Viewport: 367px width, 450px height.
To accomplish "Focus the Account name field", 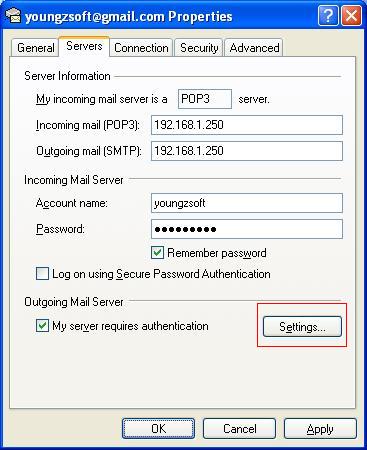I will (247, 203).
